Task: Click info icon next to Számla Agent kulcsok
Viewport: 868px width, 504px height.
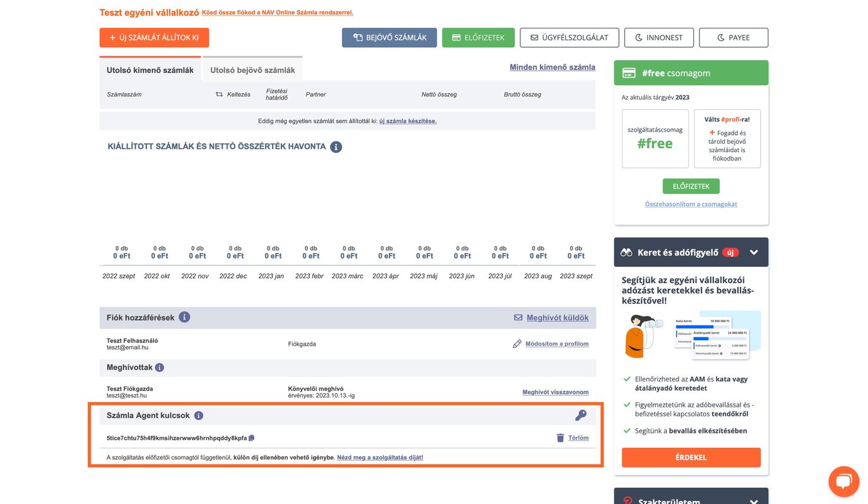Action: (199, 416)
